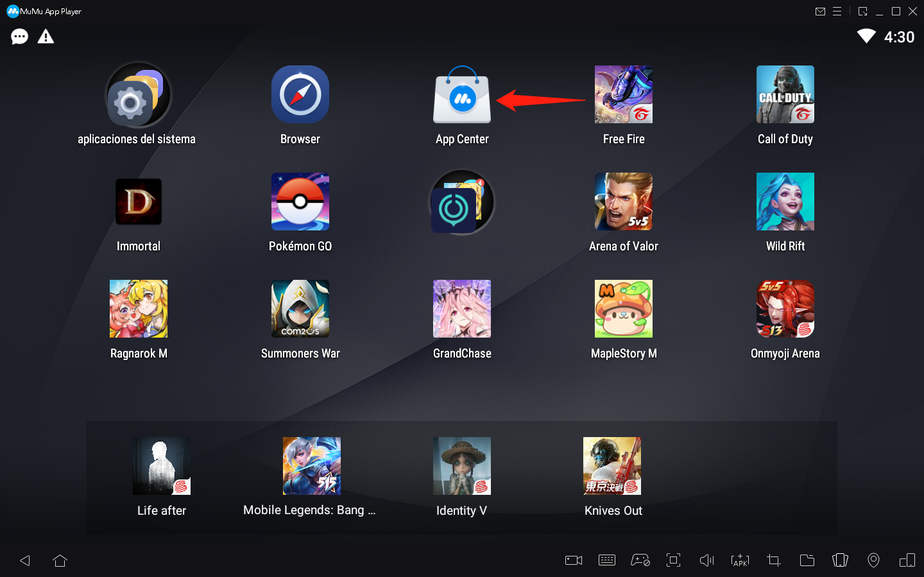Open the message inbox at top right
Image resolution: width=924 pixels, height=577 pixels.
click(x=820, y=11)
